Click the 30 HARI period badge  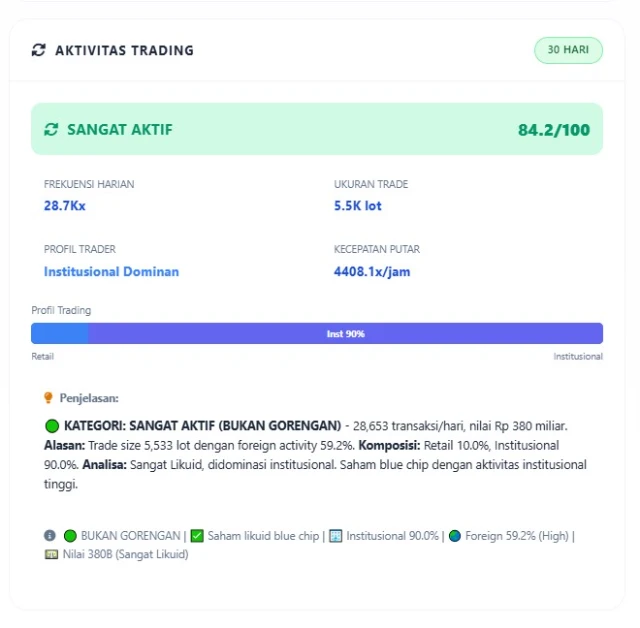tap(568, 50)
